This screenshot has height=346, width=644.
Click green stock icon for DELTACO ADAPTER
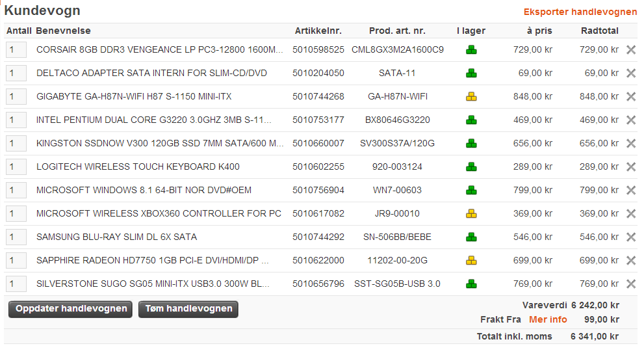click(x=471, y=73)
